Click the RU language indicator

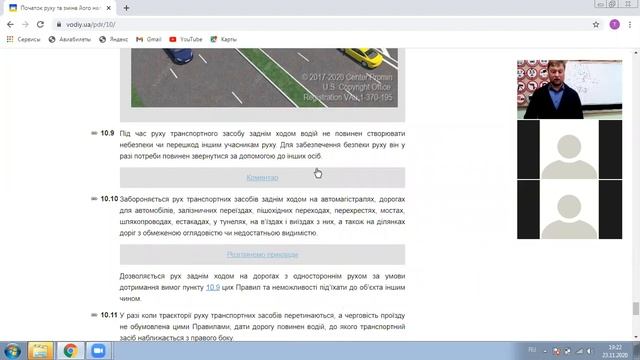(x=532, y=350)
